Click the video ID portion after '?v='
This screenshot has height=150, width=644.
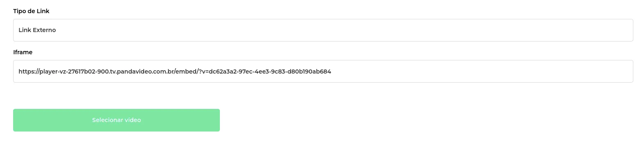[x=270, y=72]
